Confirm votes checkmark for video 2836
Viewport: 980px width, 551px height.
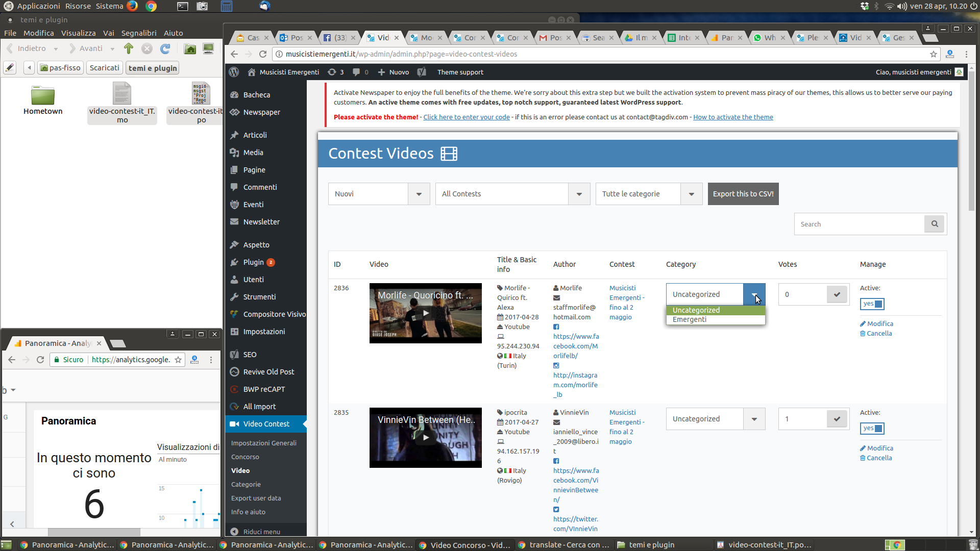coord(837,294)
